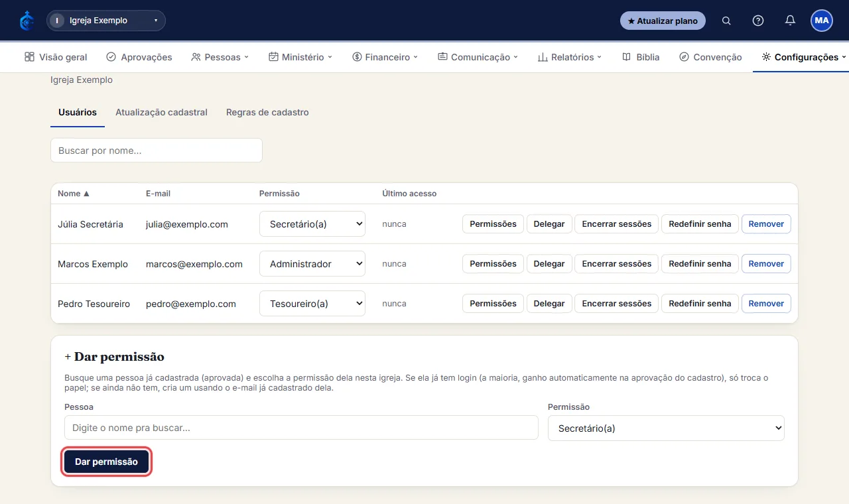Open the notifications bell

[x=790, y=21]
